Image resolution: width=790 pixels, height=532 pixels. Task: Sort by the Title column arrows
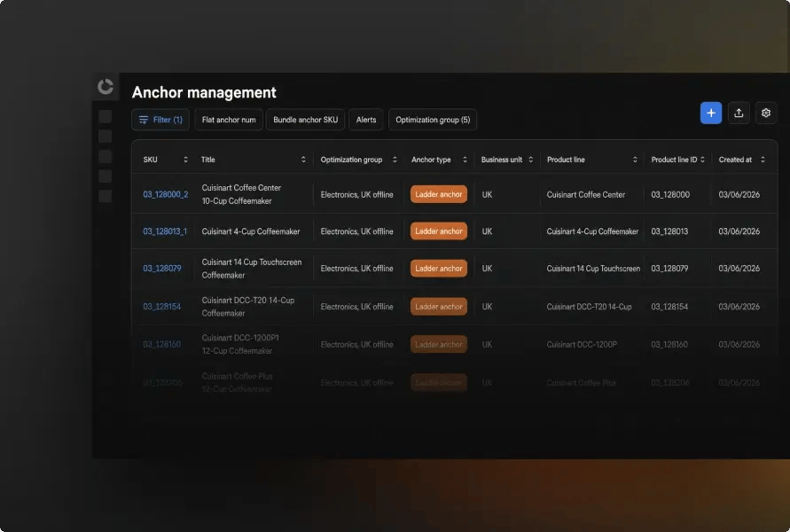303,160
